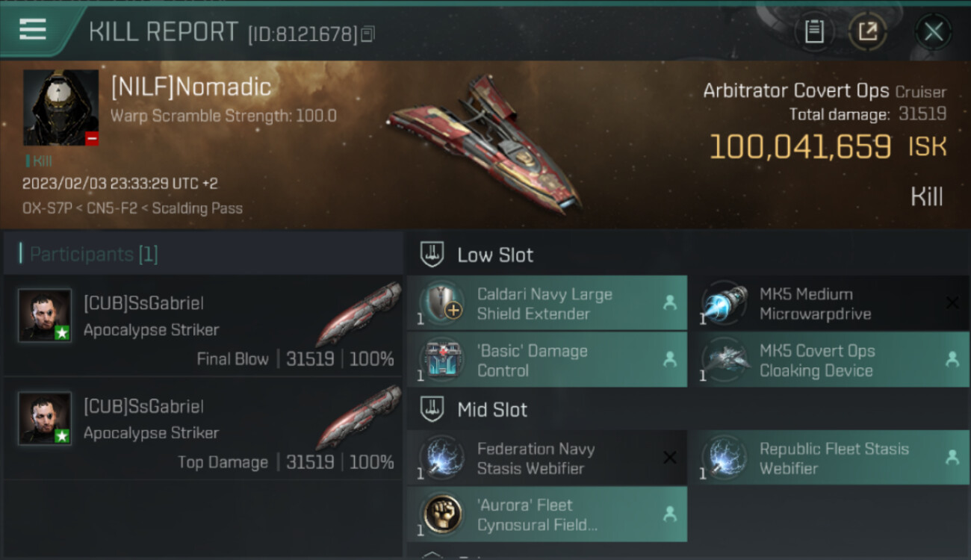Select the 'Aurora' Fleet Cynosural Field module

(x=547, y=514)
